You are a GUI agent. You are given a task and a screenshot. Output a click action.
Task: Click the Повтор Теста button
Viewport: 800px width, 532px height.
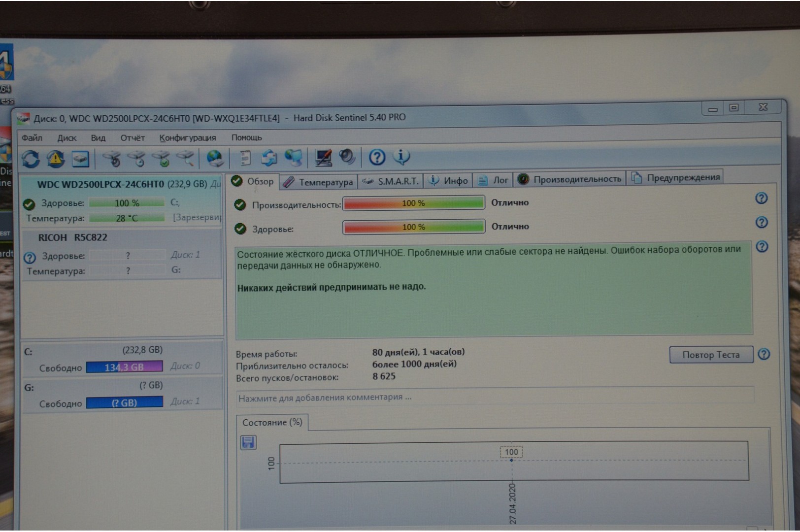[711, 355]
